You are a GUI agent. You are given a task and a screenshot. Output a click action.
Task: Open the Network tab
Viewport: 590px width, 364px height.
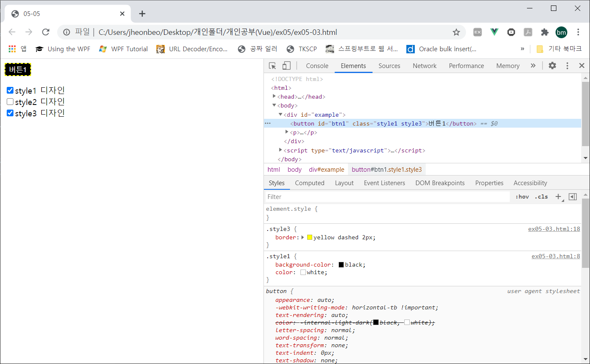[425, 66]
